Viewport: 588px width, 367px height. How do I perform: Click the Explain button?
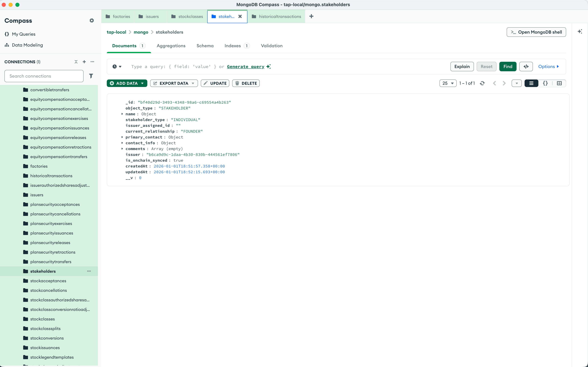pos(462,67)
